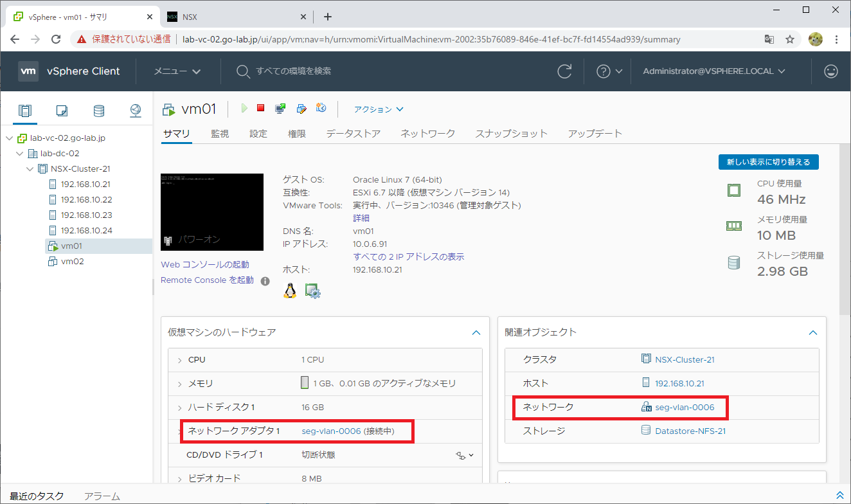Open the メニュー dropdown
This screenshot has height=504, width=851.
177,71
